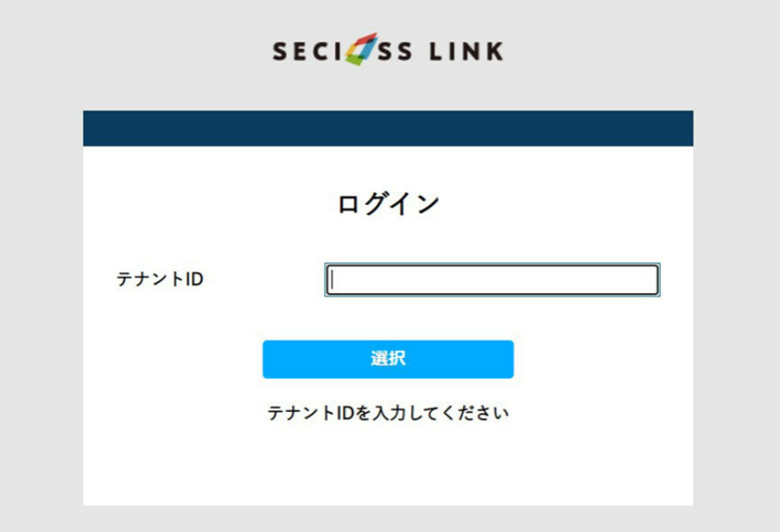Click the SECIOSS LINK logo
780x532 pixels.
[x=388, y=50]
